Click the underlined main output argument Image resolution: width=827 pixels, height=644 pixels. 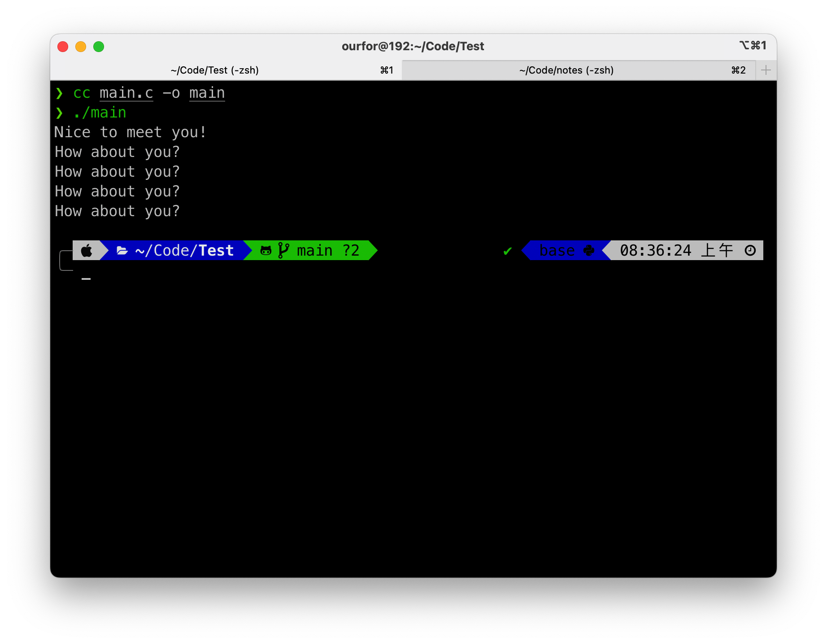[207, 93]
